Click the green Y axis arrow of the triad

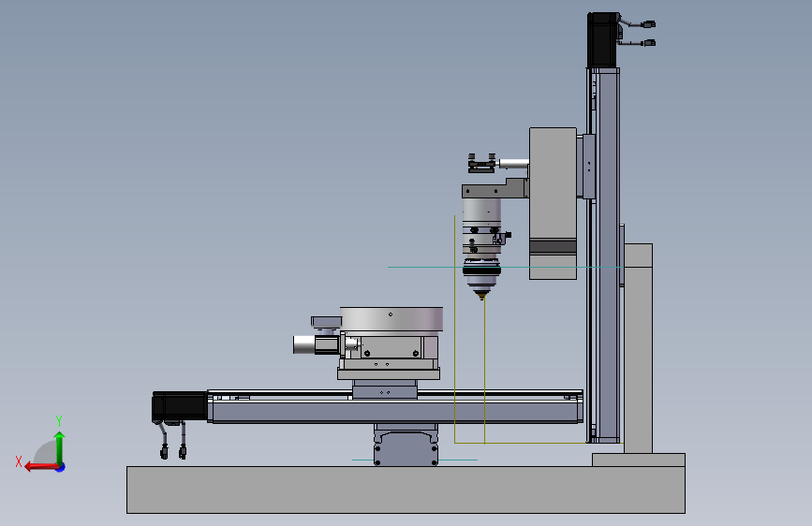pos(60,446)
